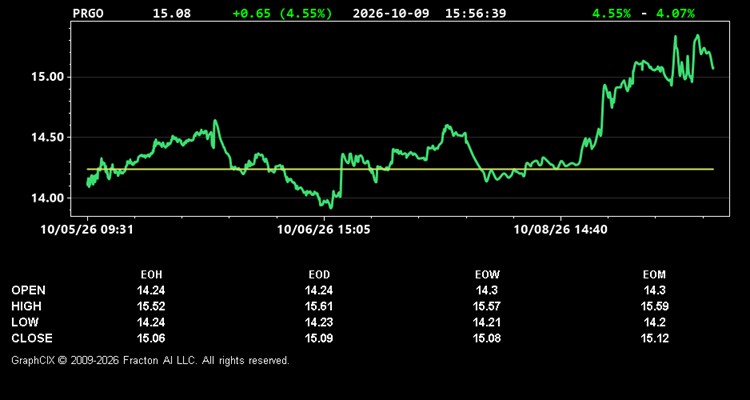The width and height of the screenshot is (750, 400).
Task: Click the EOH column header
Action: [x=151, y=275]
